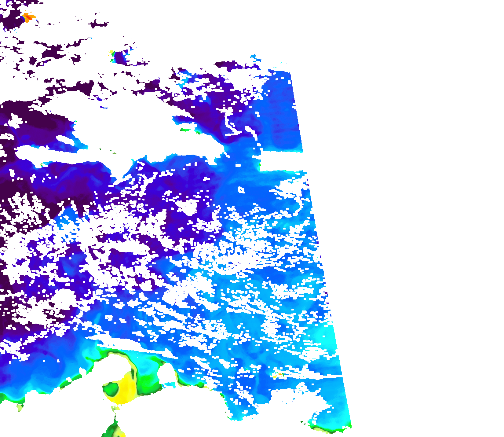Click the yellow-green spot near the top middle

[x=112, y=53]
